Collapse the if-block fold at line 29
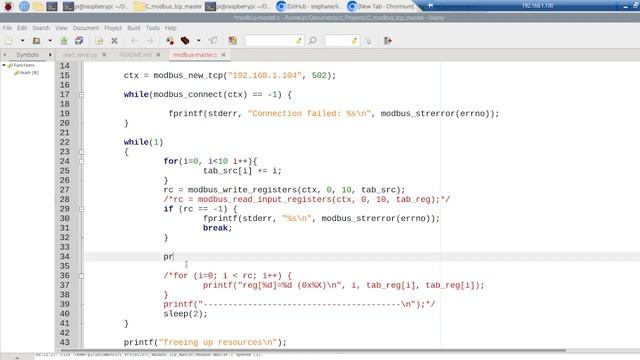 81,209
